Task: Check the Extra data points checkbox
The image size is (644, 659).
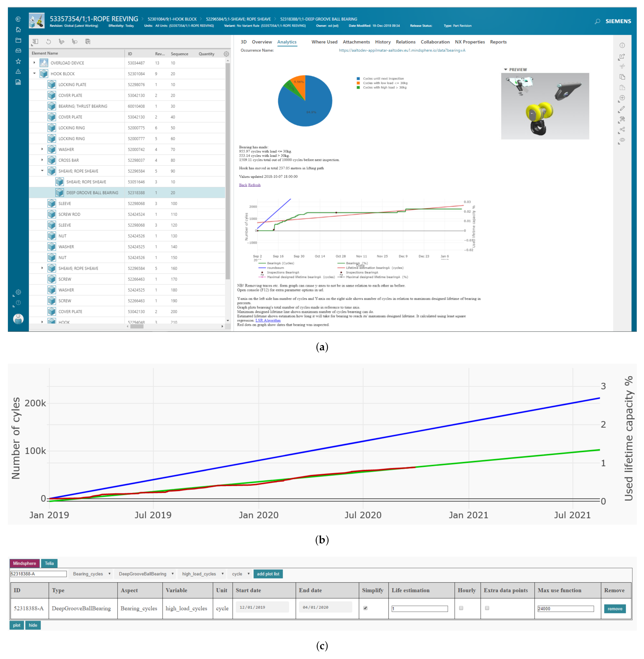Action: (x=487, y=608)
